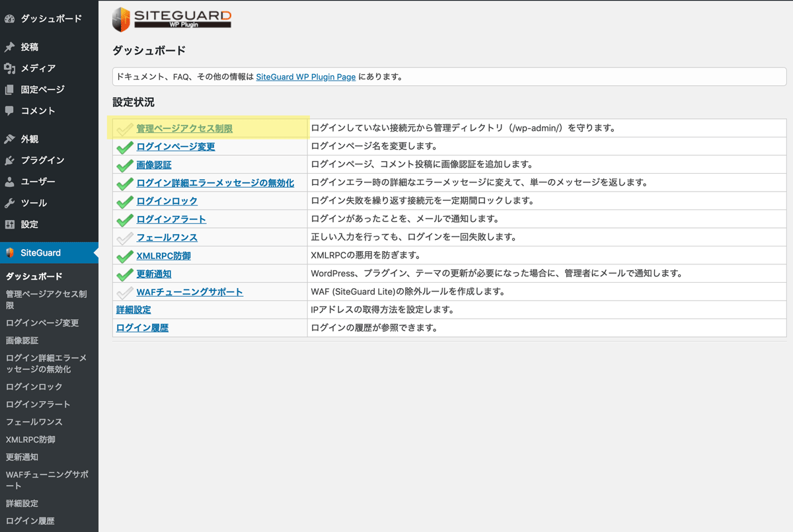Open the ログイン履歴 link in table
Image resolution: width=793 pixels, height=532 pixels.
pos(143,327)
